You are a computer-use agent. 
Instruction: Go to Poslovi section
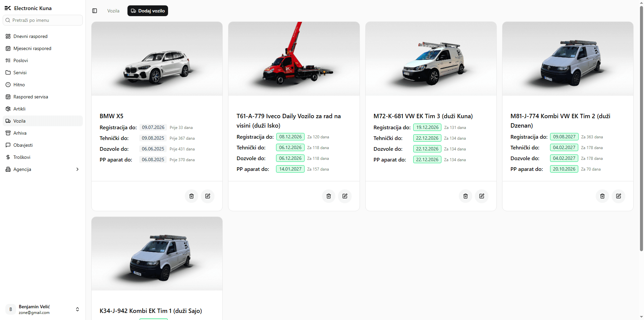43,60
